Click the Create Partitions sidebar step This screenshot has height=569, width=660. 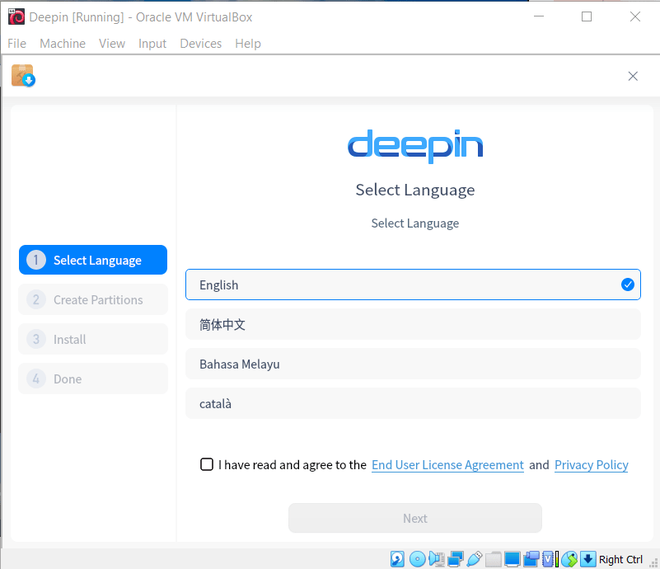tap(93, 300)
